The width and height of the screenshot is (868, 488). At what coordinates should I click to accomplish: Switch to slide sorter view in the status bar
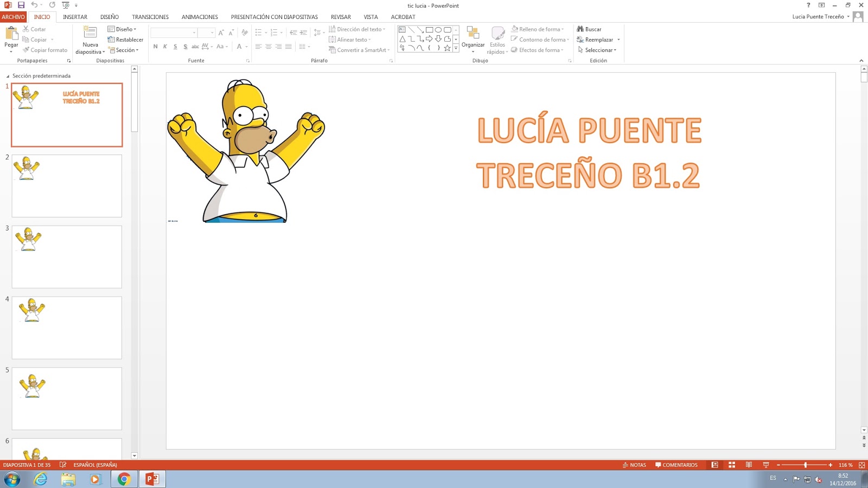click(732, 465)
